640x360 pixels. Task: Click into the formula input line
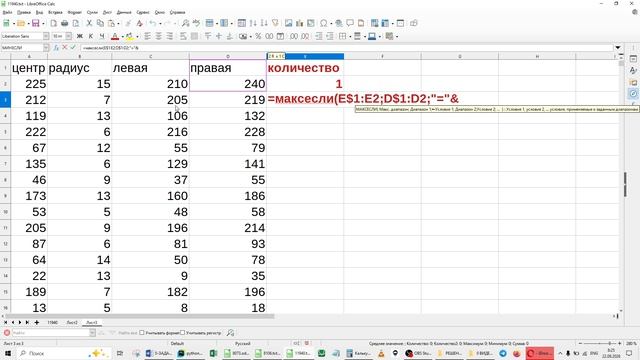click(x=347, y=48)
